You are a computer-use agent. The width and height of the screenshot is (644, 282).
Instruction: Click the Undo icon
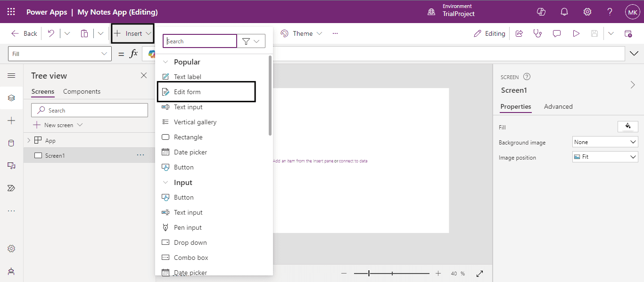click(51, 33)
